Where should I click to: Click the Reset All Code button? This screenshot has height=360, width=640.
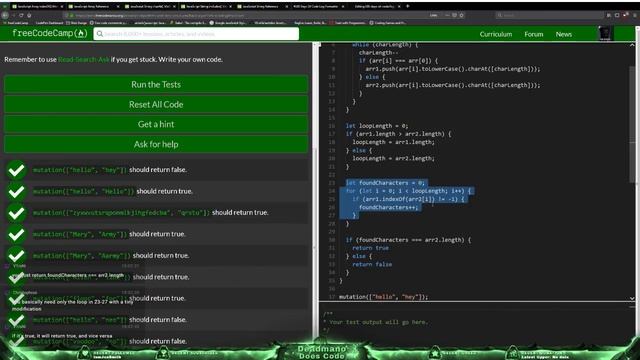[x=156, y=104]
